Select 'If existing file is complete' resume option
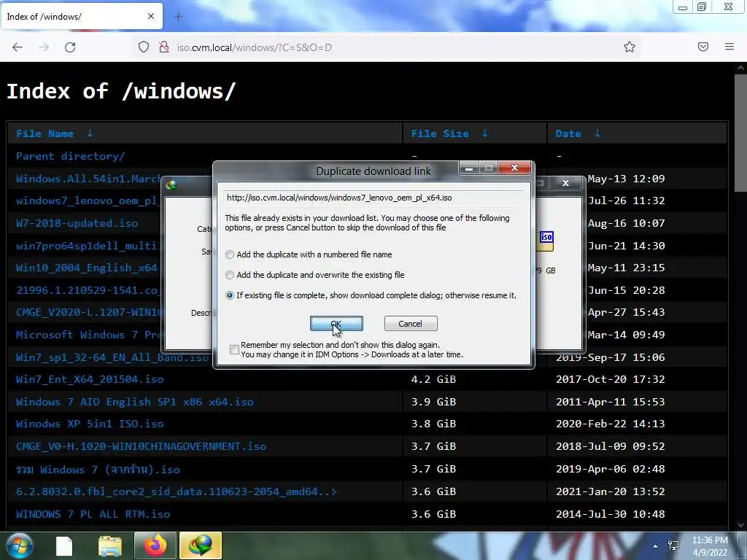This screenshot has height=560, width=747. 371,295
